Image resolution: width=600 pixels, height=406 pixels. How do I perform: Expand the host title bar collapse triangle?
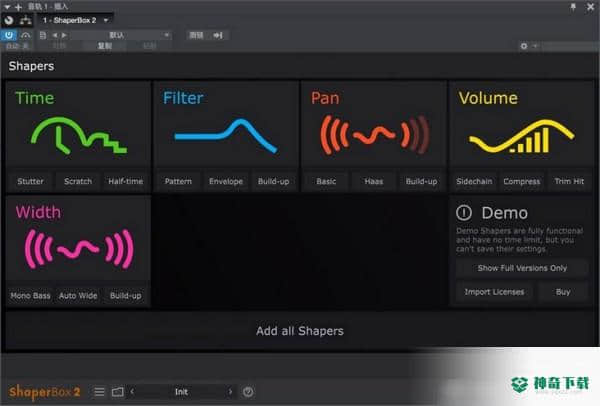[7, 7]
